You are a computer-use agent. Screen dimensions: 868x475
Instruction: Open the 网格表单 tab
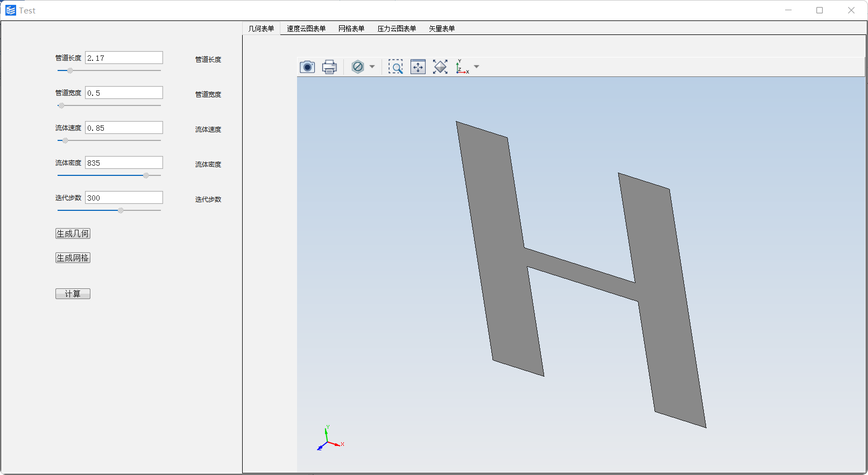[351, 29]
